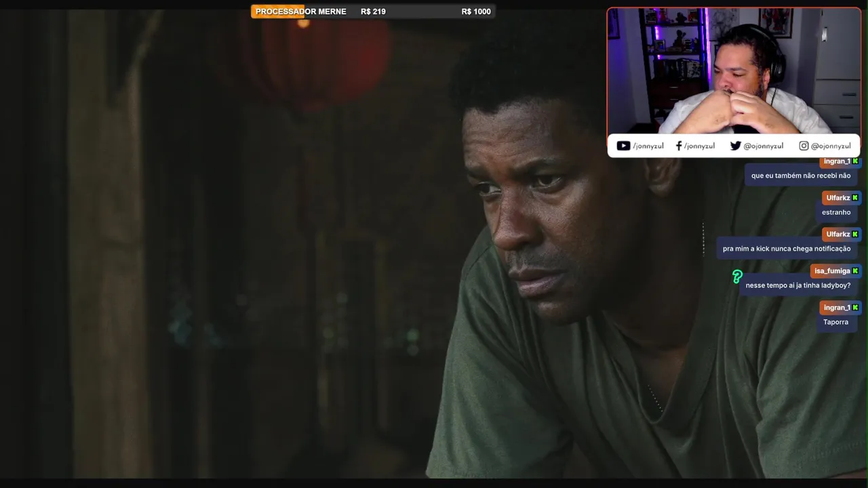This screenshot has height=488, width=868.
Task: Click 'PROCESSADOR MERNE' goal label
Action: click(300, 12)
